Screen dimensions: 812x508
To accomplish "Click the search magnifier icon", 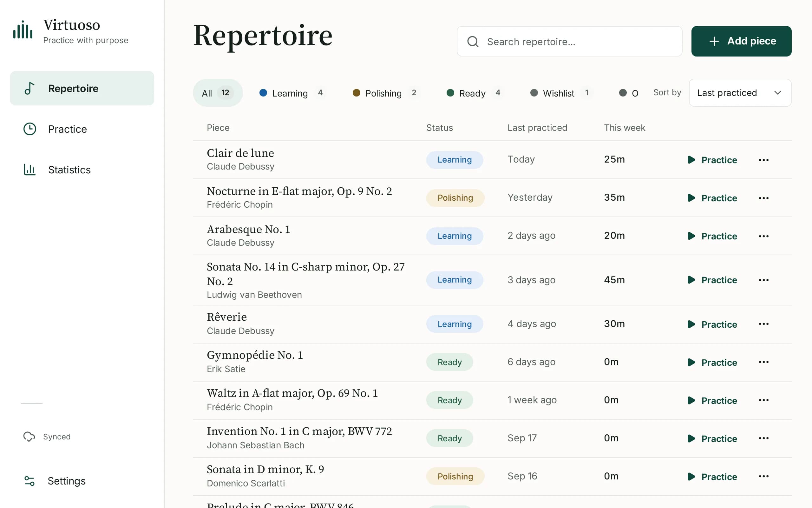I will (473, 42).
